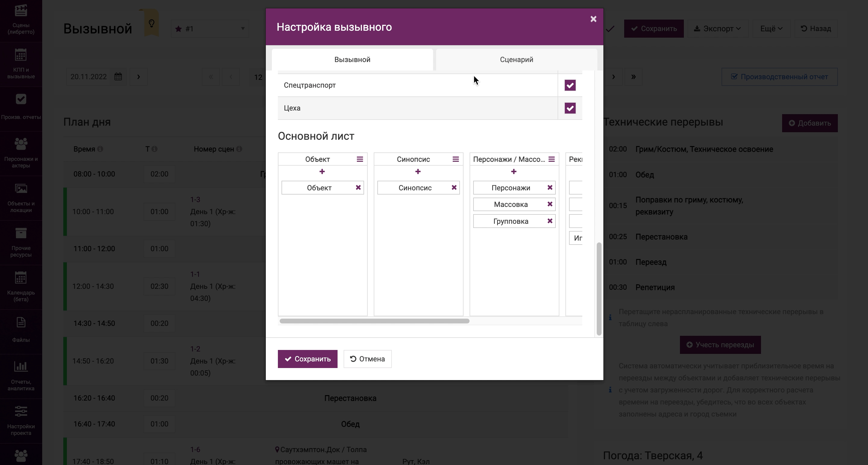Remove the Синопсис field chip
Image resolution: width=868 pixels, height=465 pixels.
(x=454, y=188)
